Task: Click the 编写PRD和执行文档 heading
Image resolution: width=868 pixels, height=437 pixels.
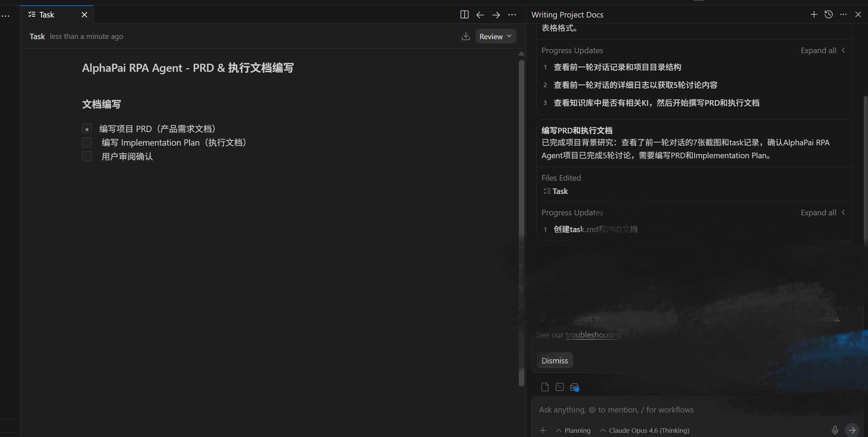Action: pyautogui.click(x=577, y=130)
